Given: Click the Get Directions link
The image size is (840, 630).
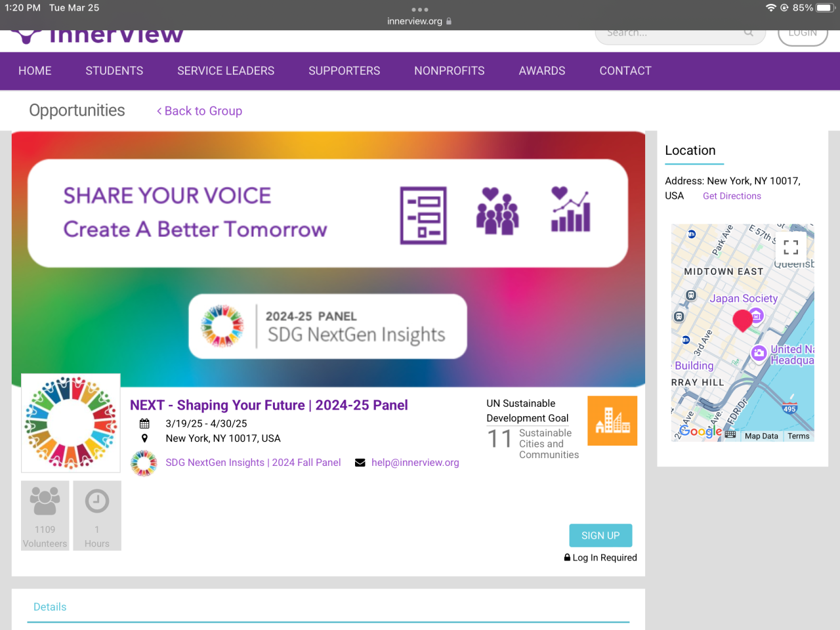Looking at the screenshot, I should click(732, 196).
